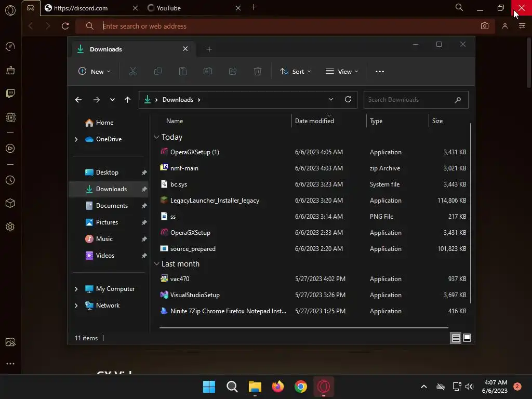
Task: Open Windows Start menu on taskbar
Action: 209,387
